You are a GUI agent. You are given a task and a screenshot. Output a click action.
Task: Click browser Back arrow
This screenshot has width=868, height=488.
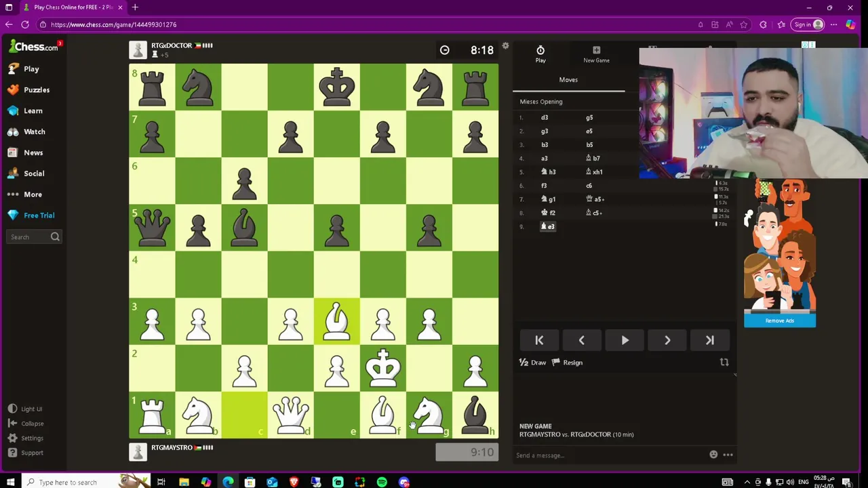[9, 24]
